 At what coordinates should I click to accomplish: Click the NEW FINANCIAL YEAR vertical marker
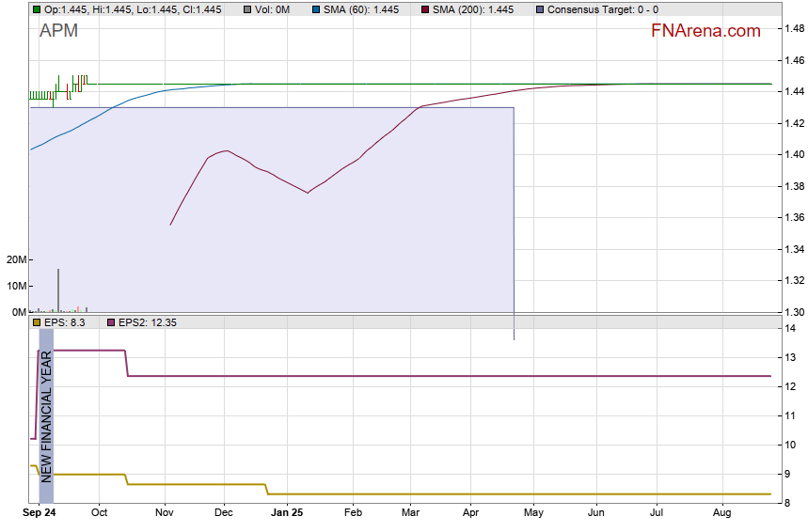pyautogui.click(x=46, y=415)
